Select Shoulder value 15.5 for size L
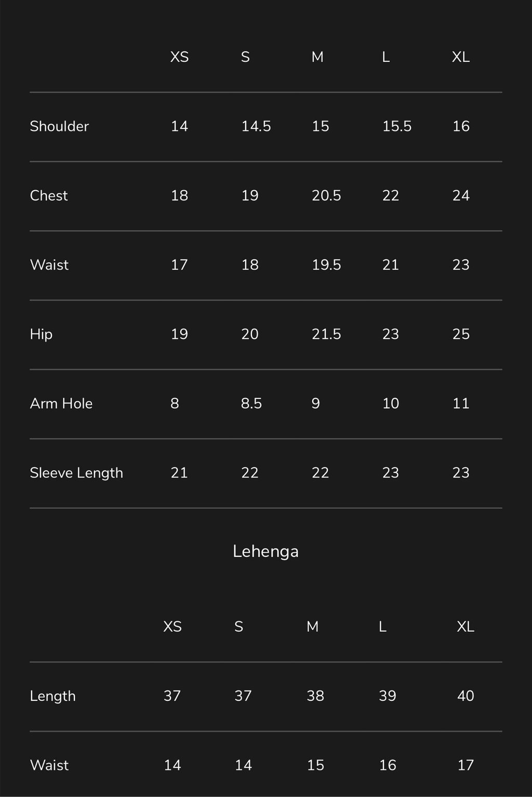Viewport: 532px width, 797px height. click(x=397, y=126)
